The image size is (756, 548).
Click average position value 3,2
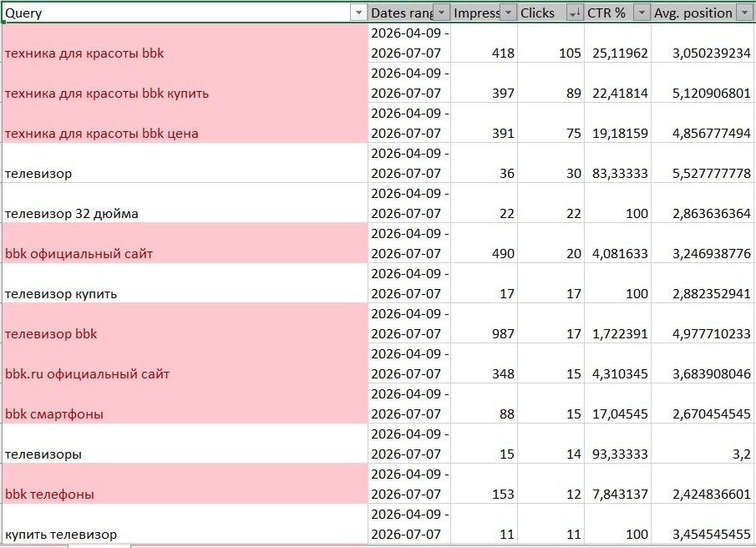702,444
